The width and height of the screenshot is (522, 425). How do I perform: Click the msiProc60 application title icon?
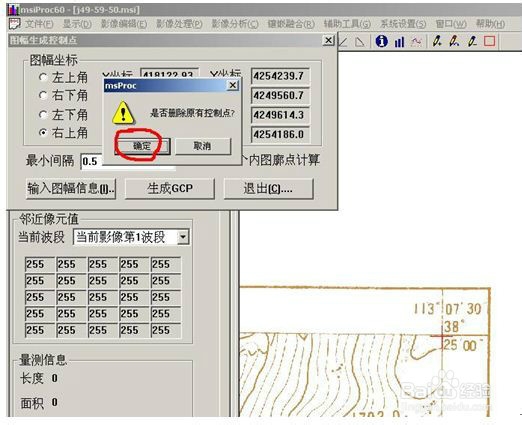(x=13, y=9)
